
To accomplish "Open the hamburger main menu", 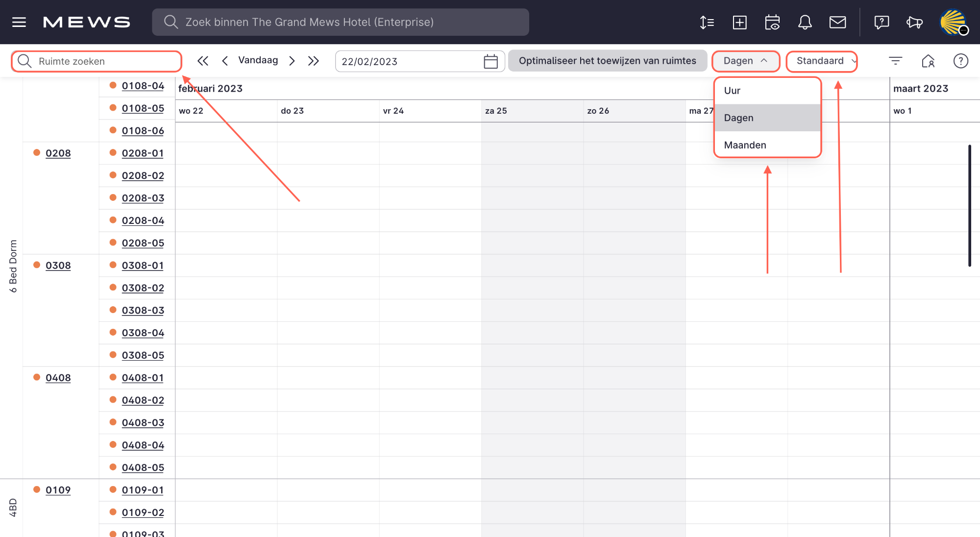I will point(19,22).
